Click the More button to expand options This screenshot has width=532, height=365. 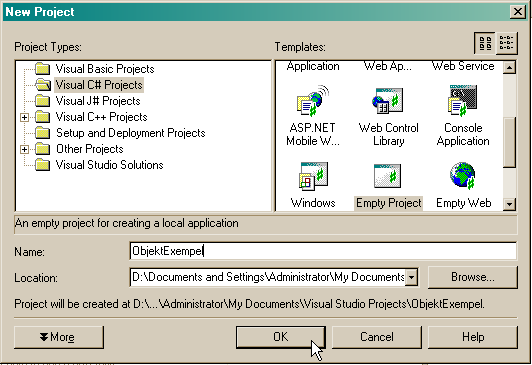pyautogui.click(x=59, y=337)
